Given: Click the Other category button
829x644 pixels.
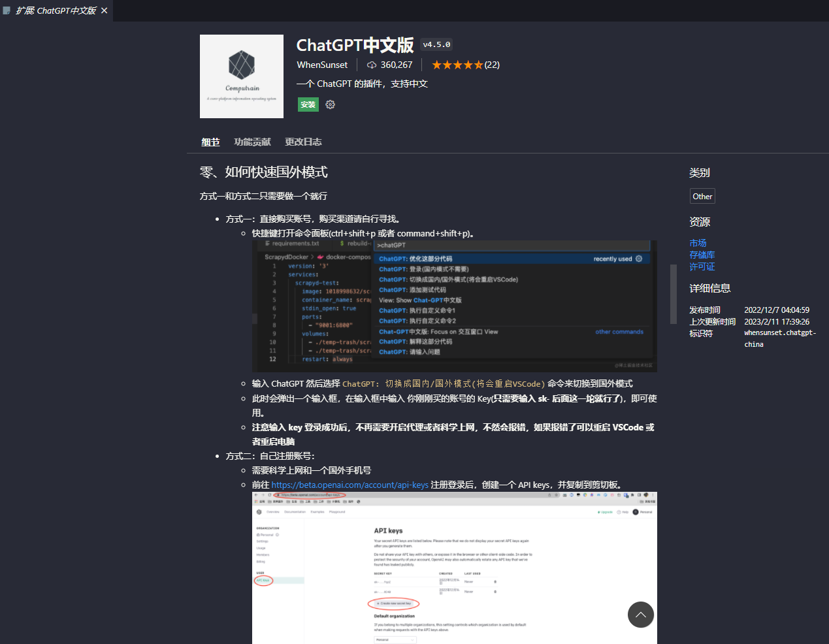Looking at the screenshot, I should pyautogui.click(x=702, y=197).
